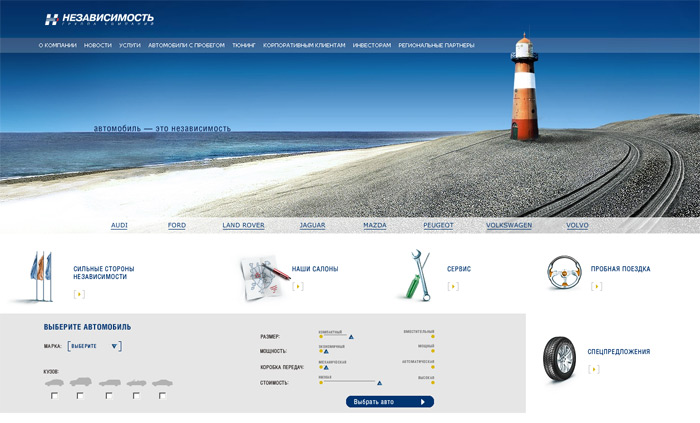Click the Вместительный end dot of Размер
The width and height of the screenshot is (700, 423).
pyautogui.click(x=433, y=336)
